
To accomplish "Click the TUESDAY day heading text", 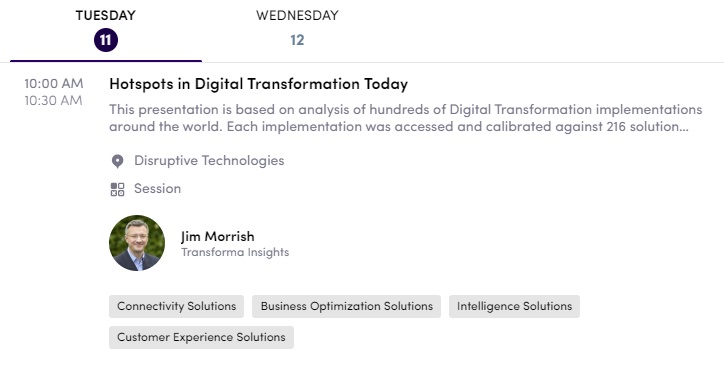I will tap(106, 15).
